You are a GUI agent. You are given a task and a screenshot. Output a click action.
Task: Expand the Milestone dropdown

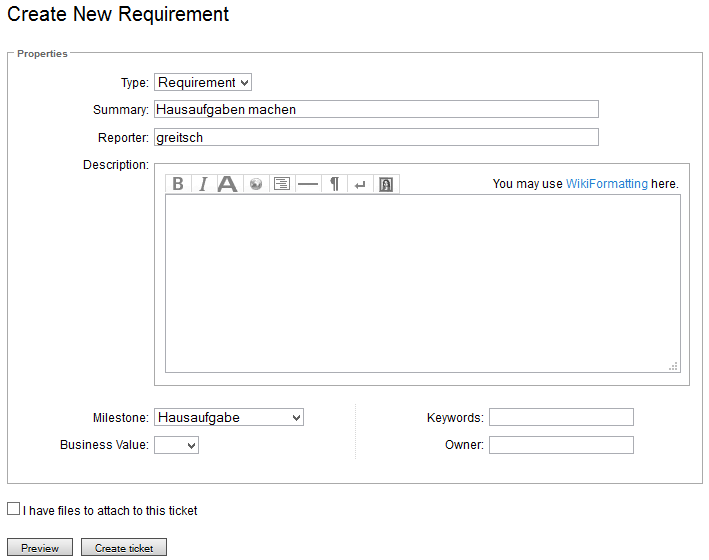point(228,417)
